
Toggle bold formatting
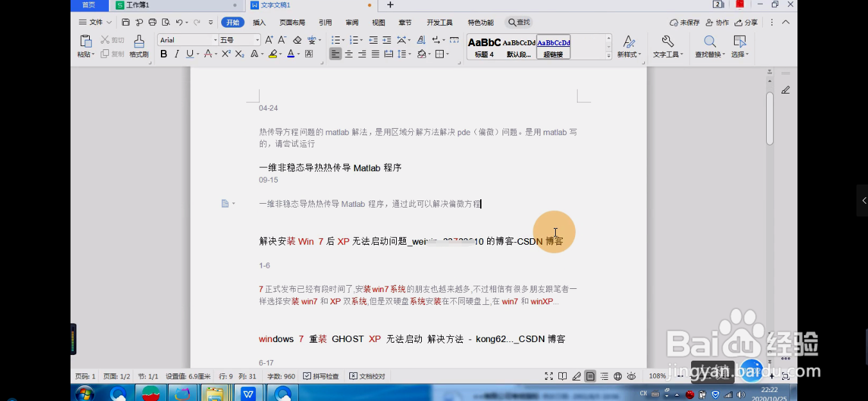(164, 54)
